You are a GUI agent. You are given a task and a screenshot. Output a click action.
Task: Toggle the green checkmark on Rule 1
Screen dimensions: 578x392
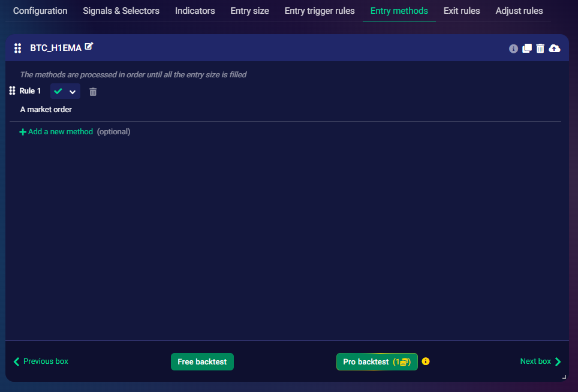(58, 91)
